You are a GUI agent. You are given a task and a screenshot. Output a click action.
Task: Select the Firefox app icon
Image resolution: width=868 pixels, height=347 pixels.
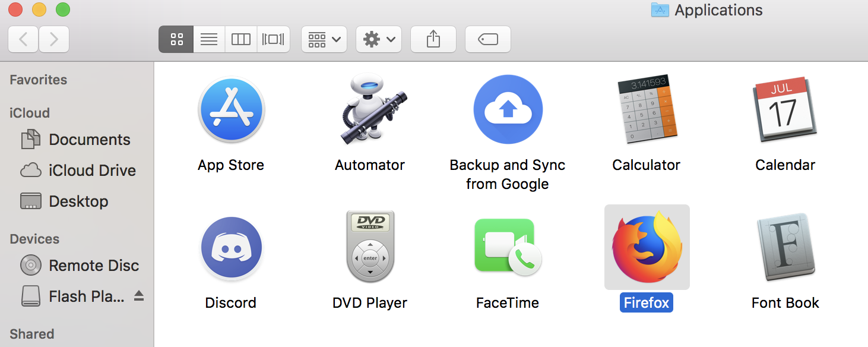pos(647,247)
